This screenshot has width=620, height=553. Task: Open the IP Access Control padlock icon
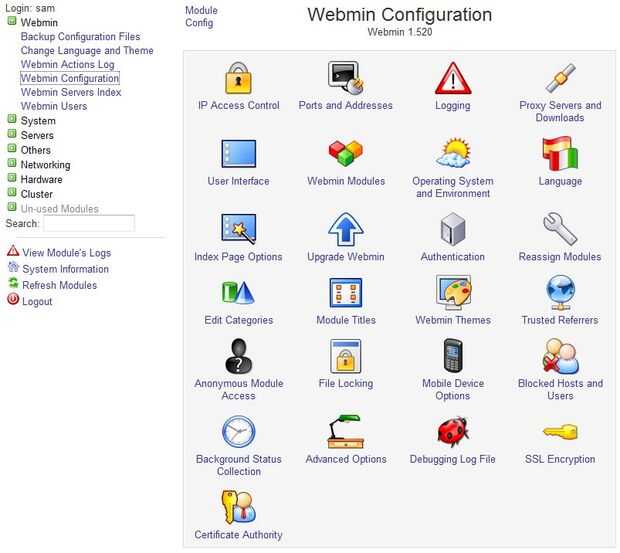click(238, 78)
